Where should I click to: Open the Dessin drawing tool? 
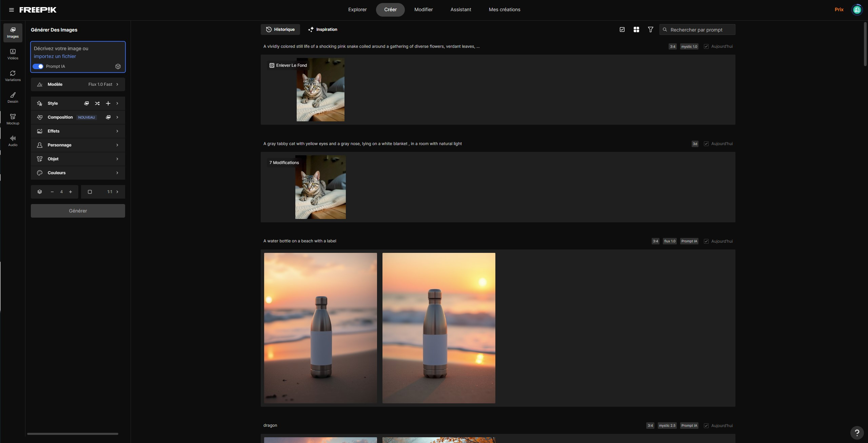[13, 98]
